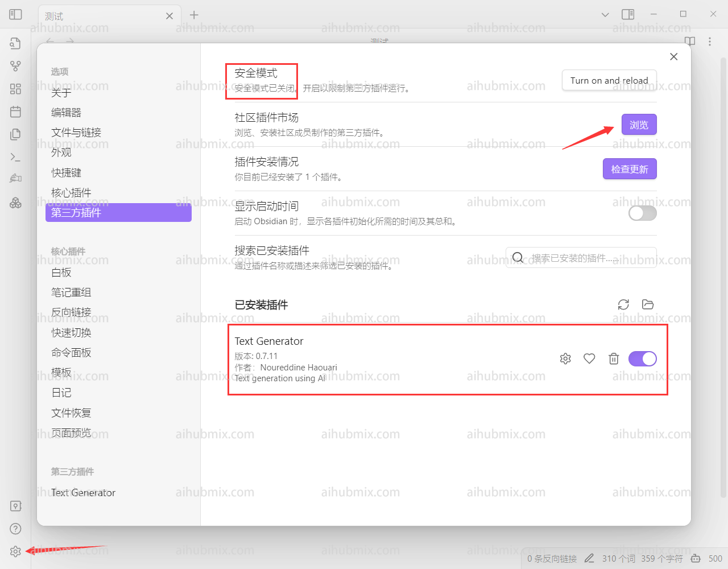Open 快速切换 core plugin settings
This screenshot has width=728, height=569.
click(118, 332)
